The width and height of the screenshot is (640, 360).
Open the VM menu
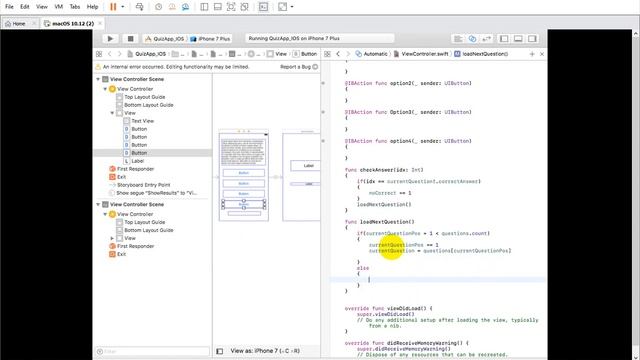59,7
